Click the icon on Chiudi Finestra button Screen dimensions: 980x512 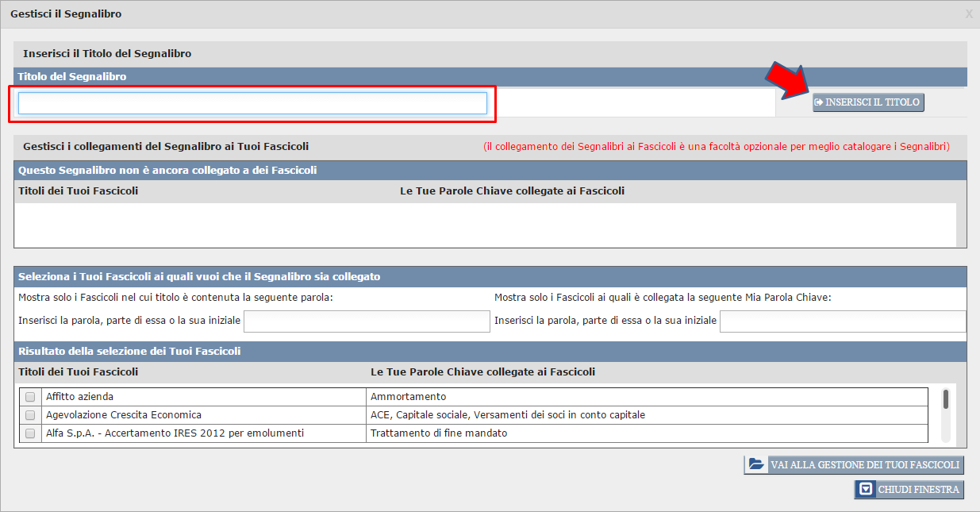867,489
